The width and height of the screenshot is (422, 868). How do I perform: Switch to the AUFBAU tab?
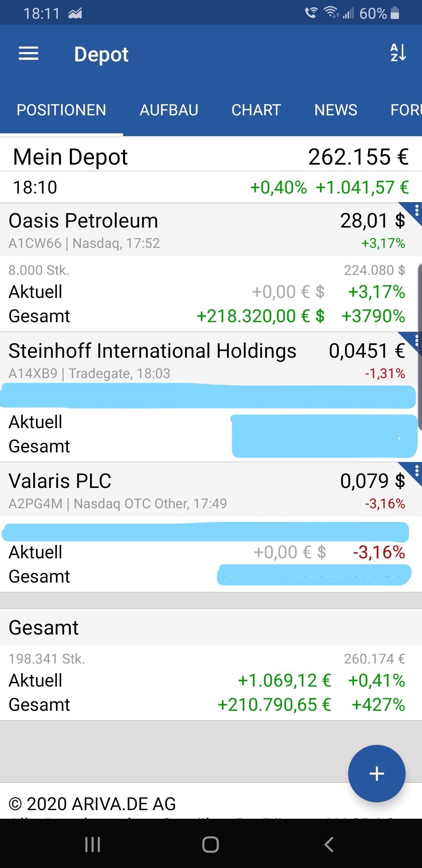tap(169, 110)
